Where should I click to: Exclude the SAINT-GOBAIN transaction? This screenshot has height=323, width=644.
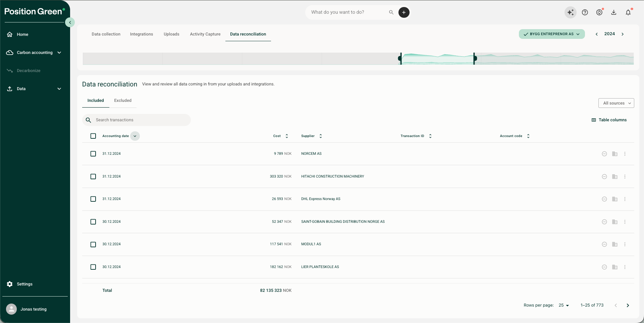click(604, 222)
